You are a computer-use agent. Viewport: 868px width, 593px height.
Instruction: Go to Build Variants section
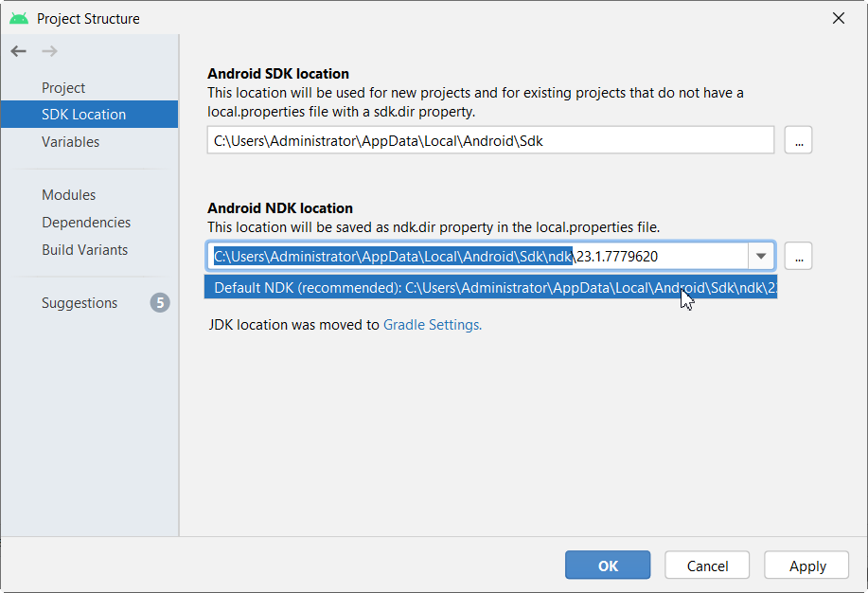click(x=84, y=250)
